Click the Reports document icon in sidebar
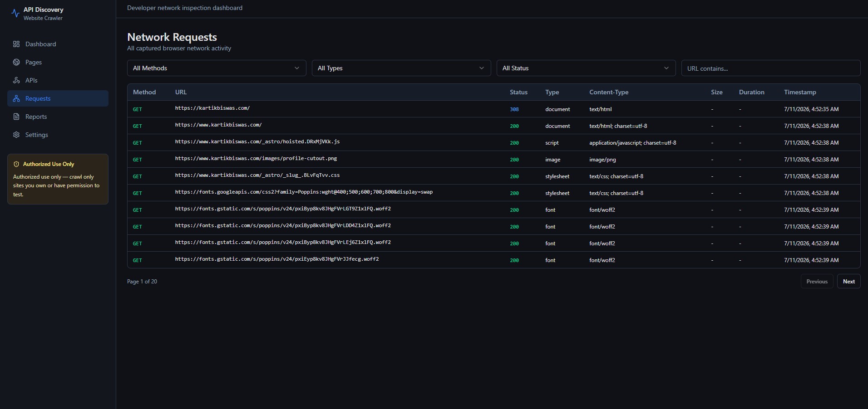This screenshot has height=409, width=868. coord(16,117)
